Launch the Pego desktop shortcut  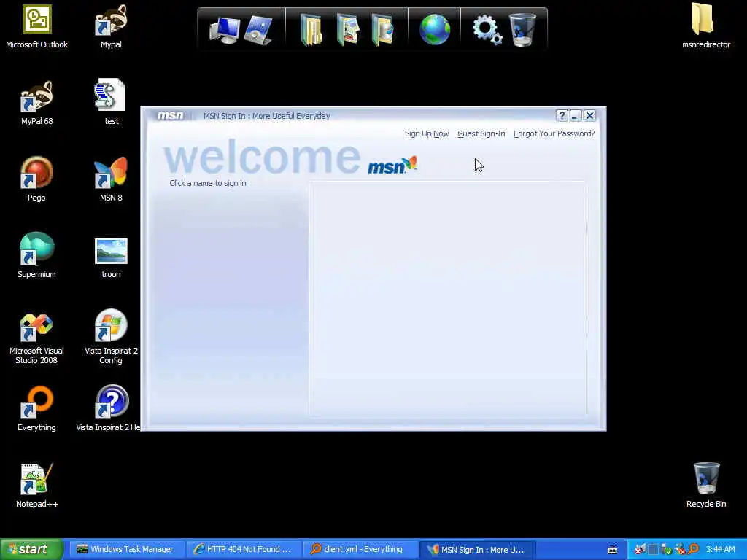pyautogui.click(x=36, y=179)
